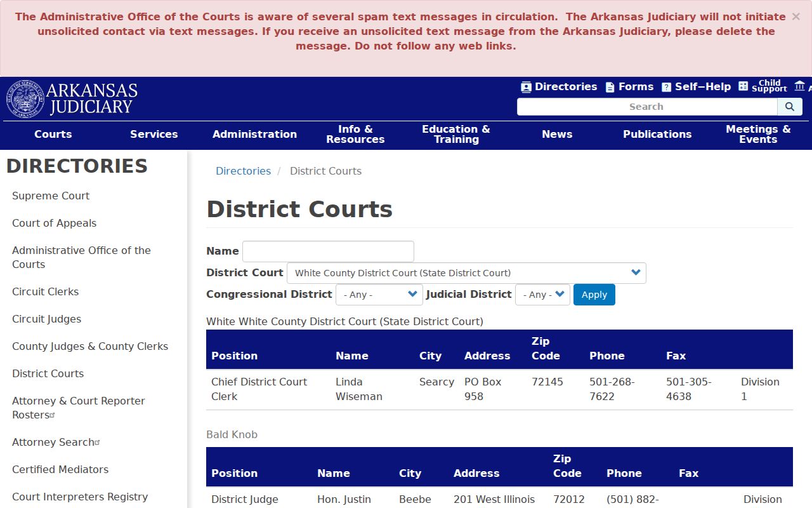Screen dimensions: 812x508
Task: Open the Administration menu
Action: tap(254, 134)
